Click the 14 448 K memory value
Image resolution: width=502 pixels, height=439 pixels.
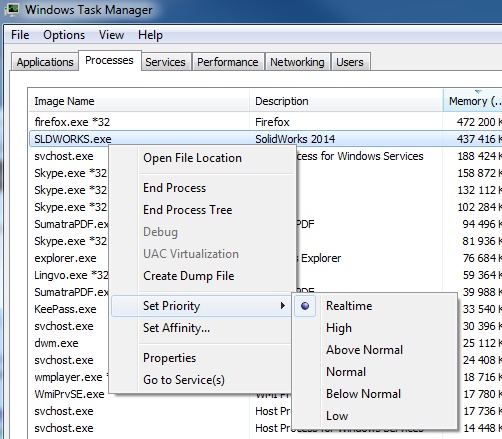pos(482,428)
